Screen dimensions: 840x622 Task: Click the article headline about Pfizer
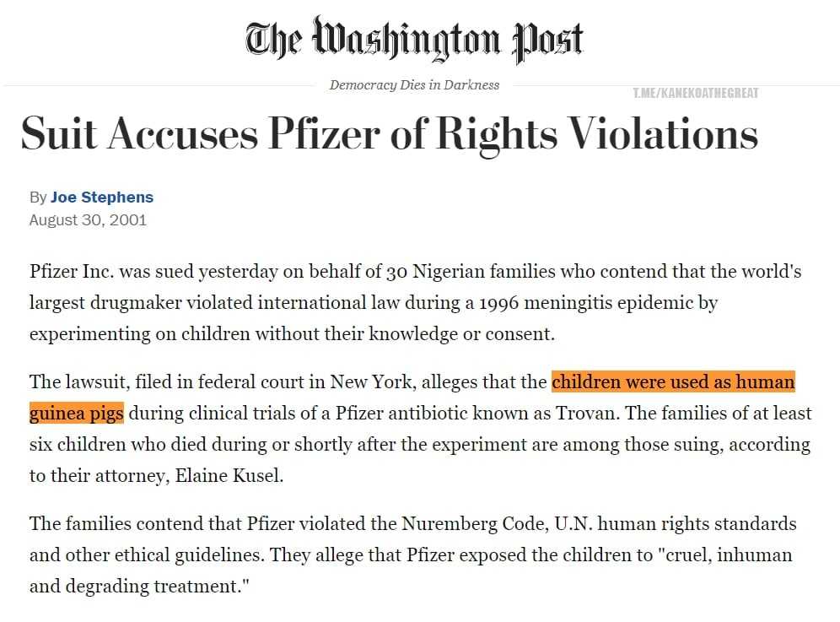coord(389,133)
